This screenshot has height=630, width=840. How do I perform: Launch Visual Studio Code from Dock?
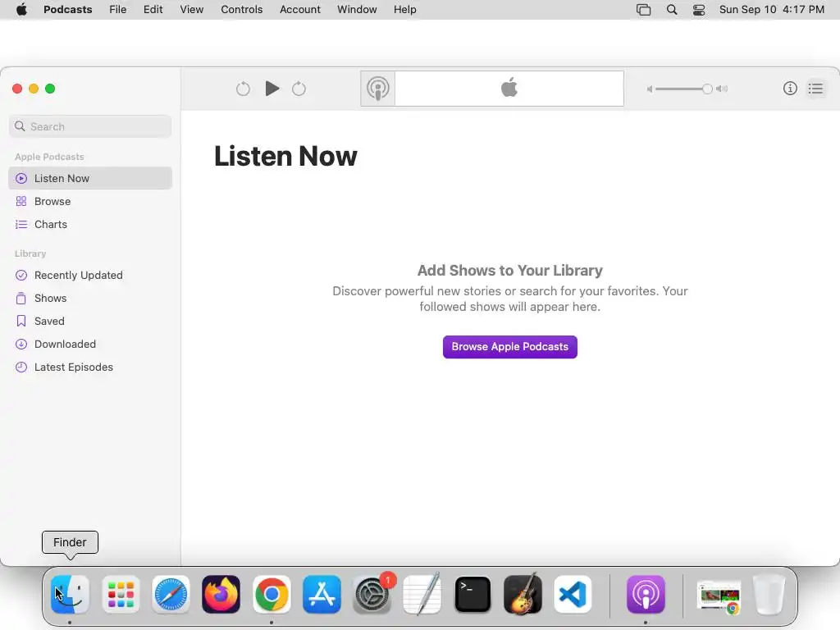573,595
